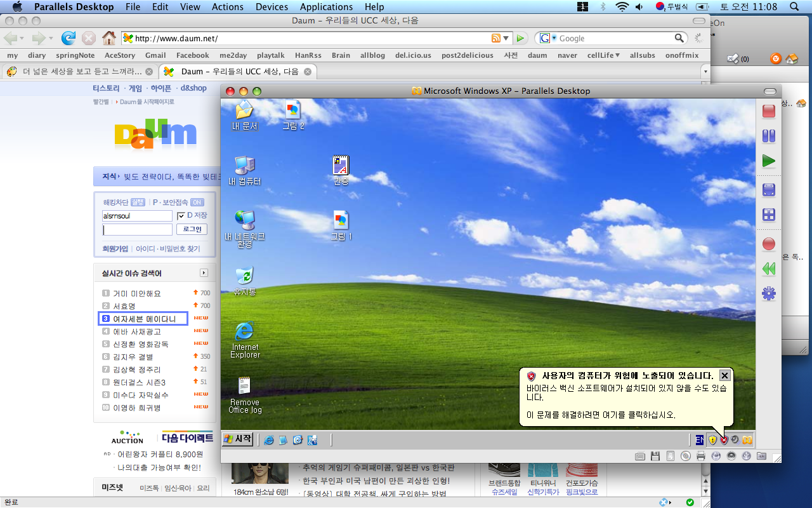
Task: Select the 내 문서 desktop icon
Action: pyautogui.click(x=245, y=116)
